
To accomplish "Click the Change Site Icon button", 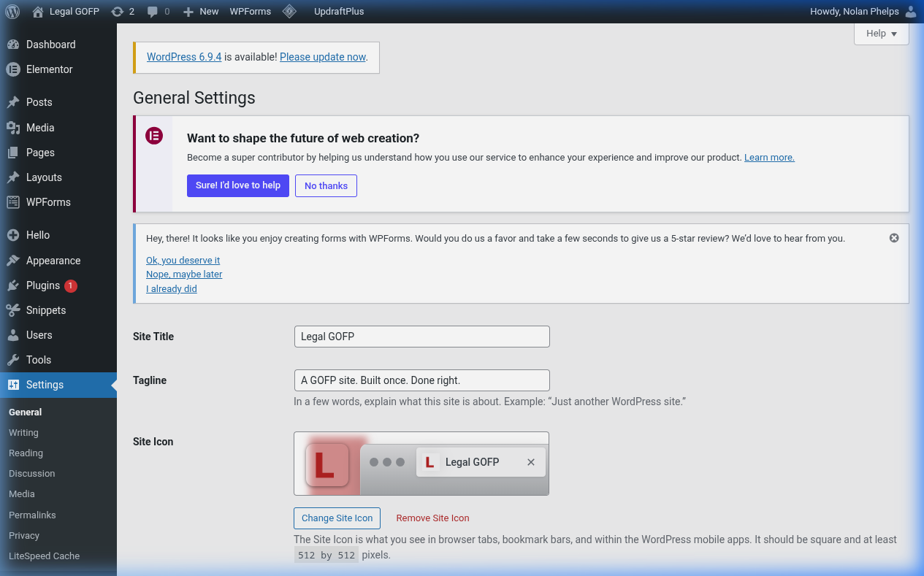I will [x=337, y=518].
